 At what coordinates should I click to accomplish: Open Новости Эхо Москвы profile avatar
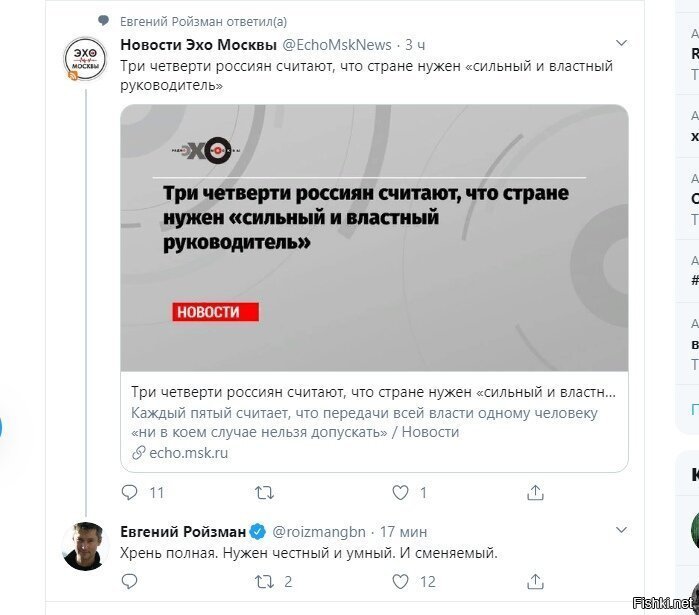pyautogui.click(x=85, y=59)
